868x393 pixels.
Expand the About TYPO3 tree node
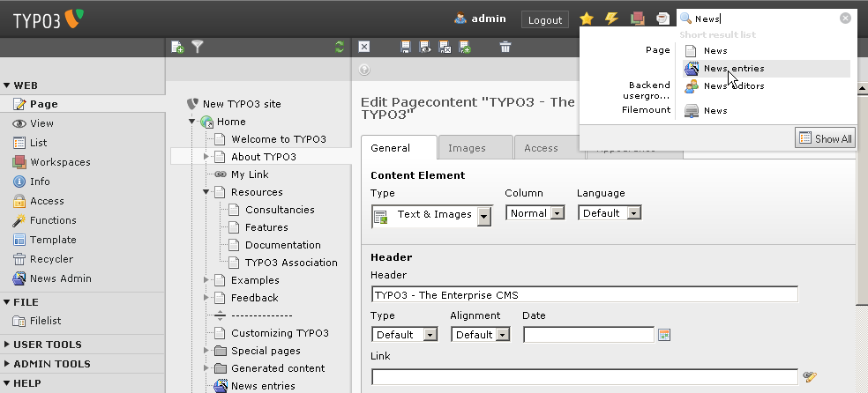(x=206, y=157)
